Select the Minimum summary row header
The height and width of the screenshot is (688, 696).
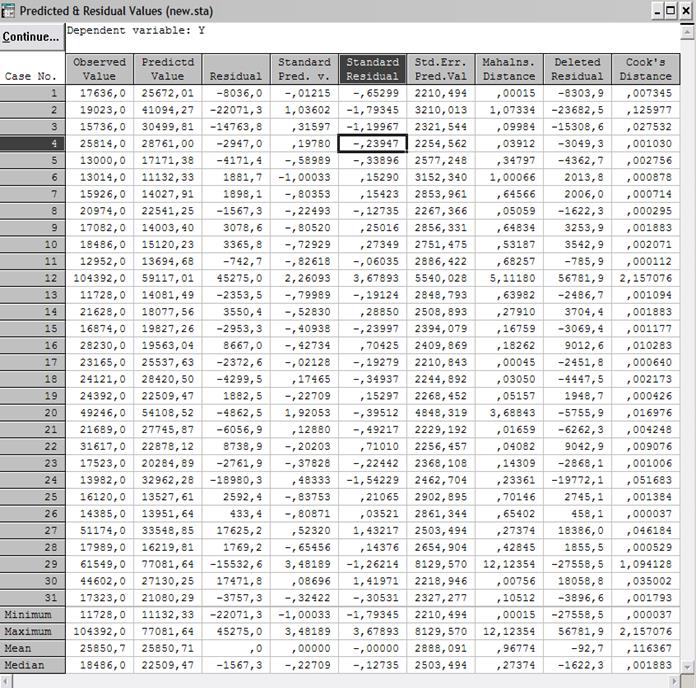pos(33,613)
